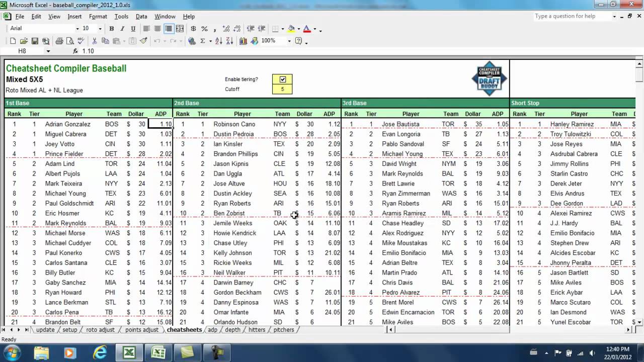Open the File menu
Image resolution: width=644 pixels, height=362 pixels.
coord(20,17)
